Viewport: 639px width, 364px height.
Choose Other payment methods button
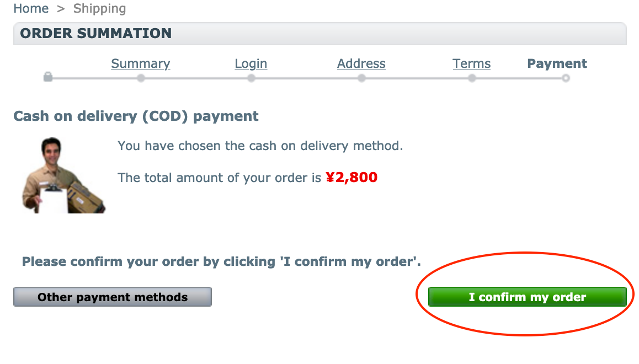click(x=113, y=297)
